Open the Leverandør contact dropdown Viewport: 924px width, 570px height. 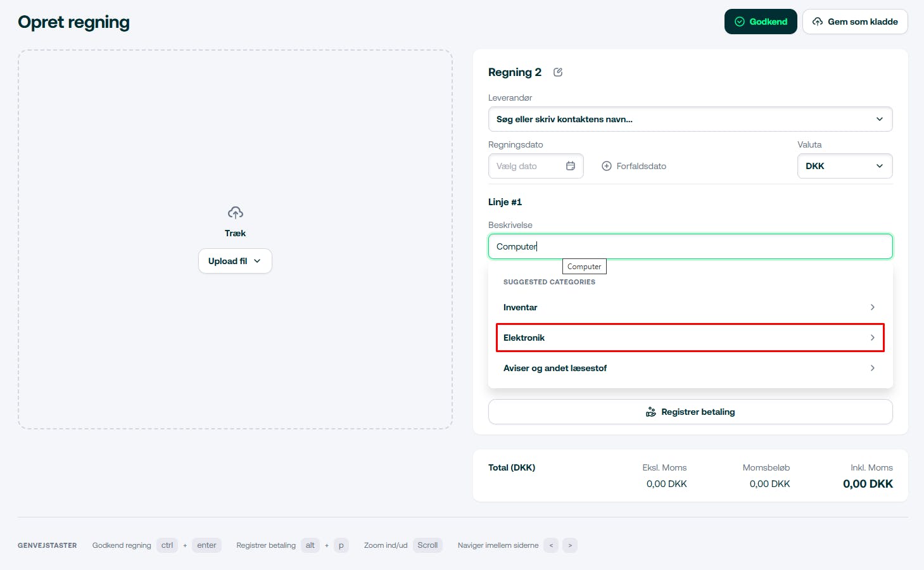[690, 119]
